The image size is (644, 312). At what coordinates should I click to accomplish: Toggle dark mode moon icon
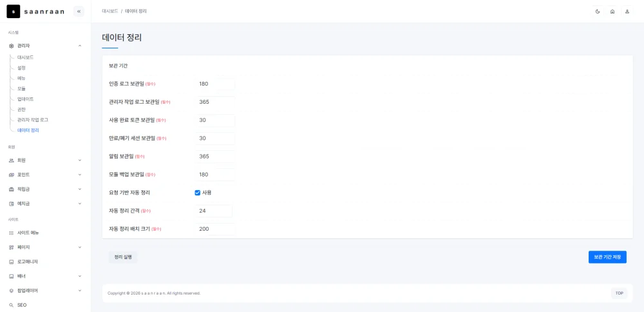coord(598,12)
